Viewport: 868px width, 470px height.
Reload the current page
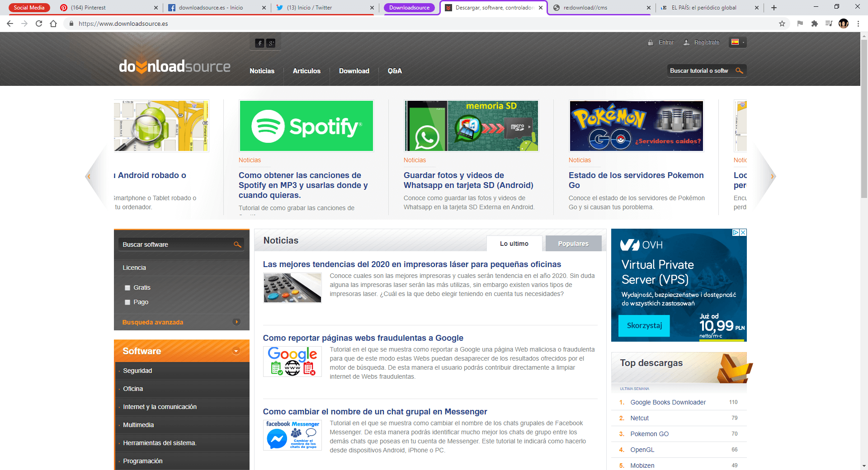coord(39,23)
